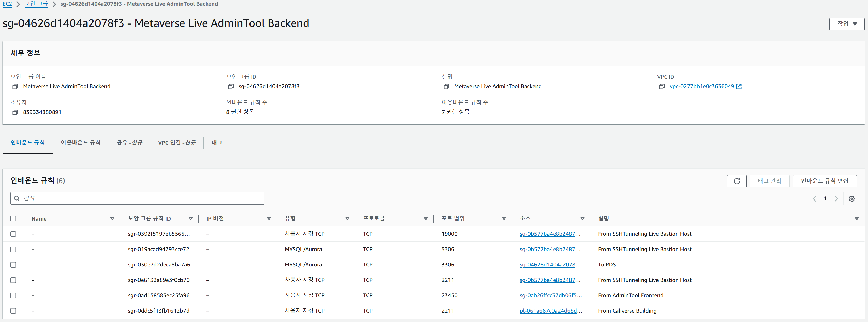
Task: Copy the description field value
Action: tap(446, 87)
